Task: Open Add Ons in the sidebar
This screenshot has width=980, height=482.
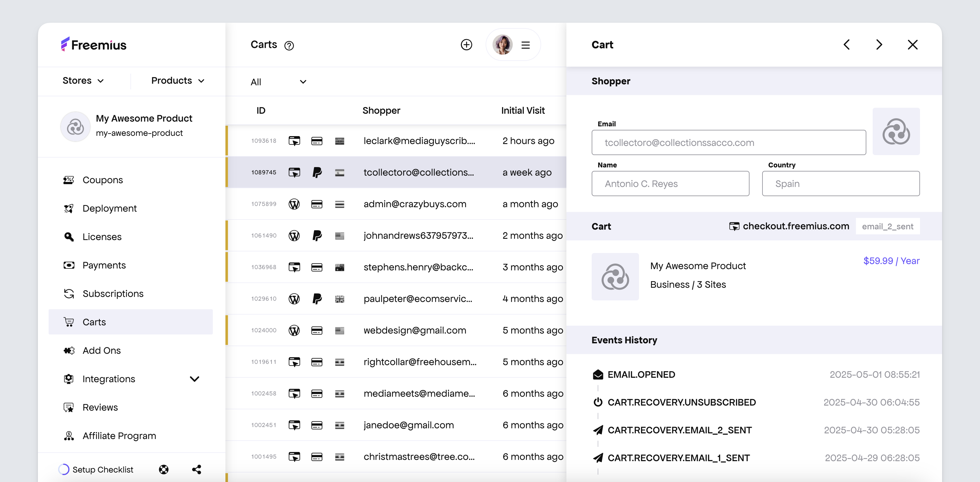Action: click(130, 350)
